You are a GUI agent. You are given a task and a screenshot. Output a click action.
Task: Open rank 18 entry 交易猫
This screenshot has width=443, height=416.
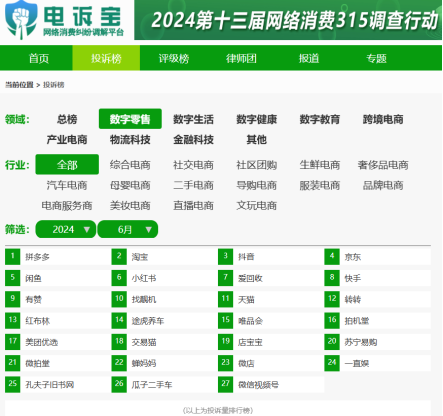pyautogui.click(x=144, y=342)
